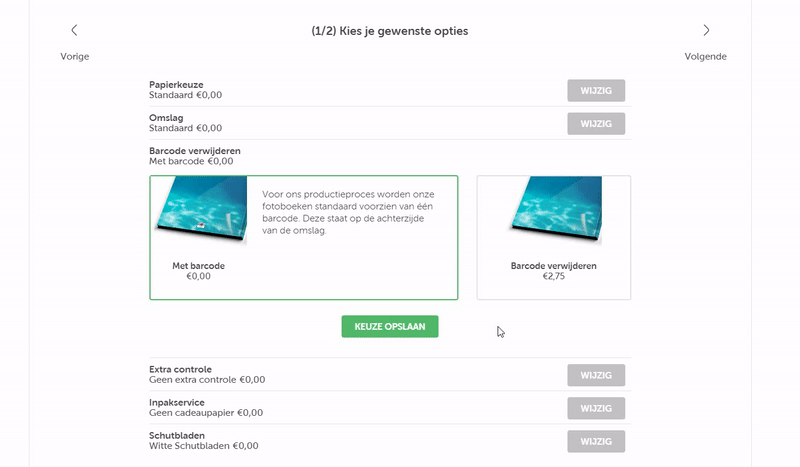This screenshot has width=800, height=467.
Task: Click the photo book image without barcode
Action: coord(555,210)
